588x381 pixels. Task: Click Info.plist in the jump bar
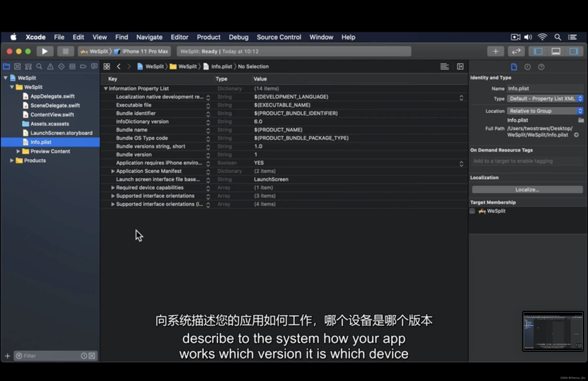coord(218,66)
